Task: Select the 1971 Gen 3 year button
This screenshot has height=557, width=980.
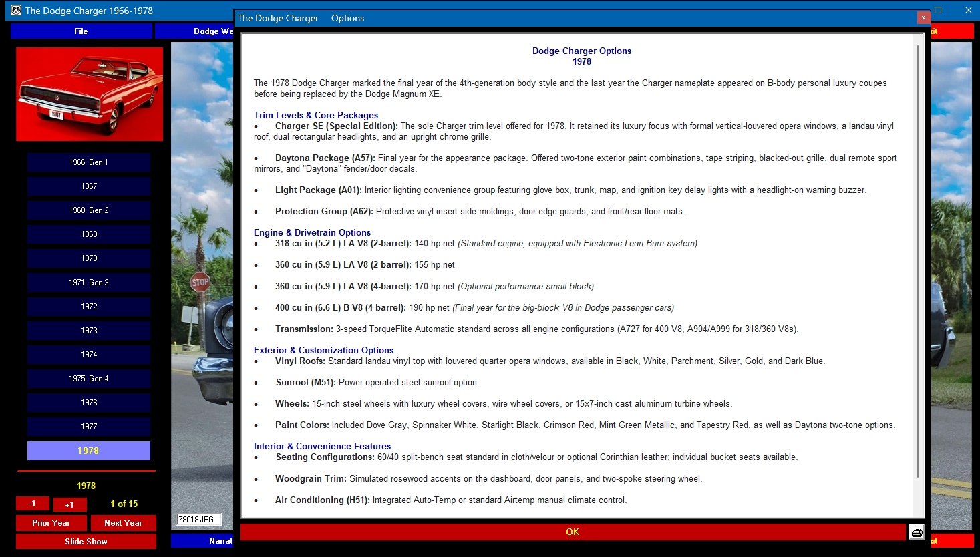Action: (x=89, y=283)
